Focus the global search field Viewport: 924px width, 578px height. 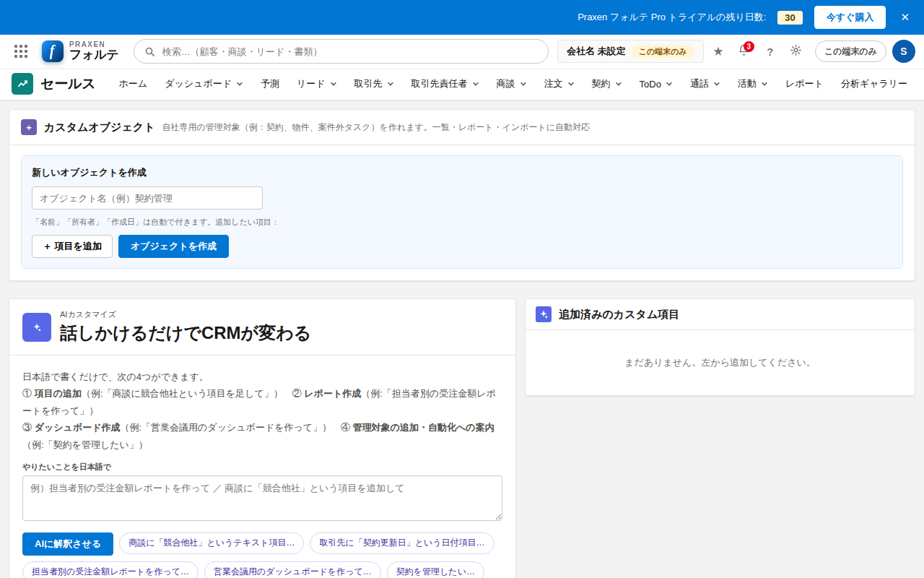click(x=341, y=51)
